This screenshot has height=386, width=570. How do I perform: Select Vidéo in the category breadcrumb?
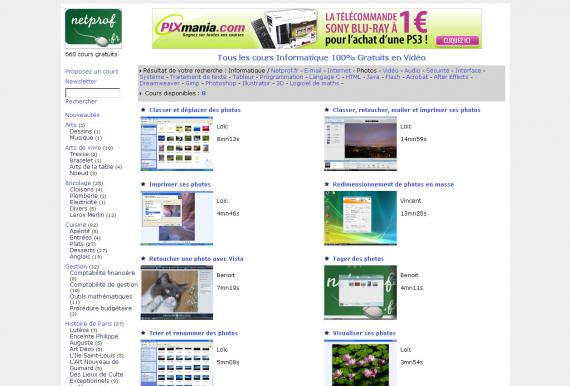point(390,71)
